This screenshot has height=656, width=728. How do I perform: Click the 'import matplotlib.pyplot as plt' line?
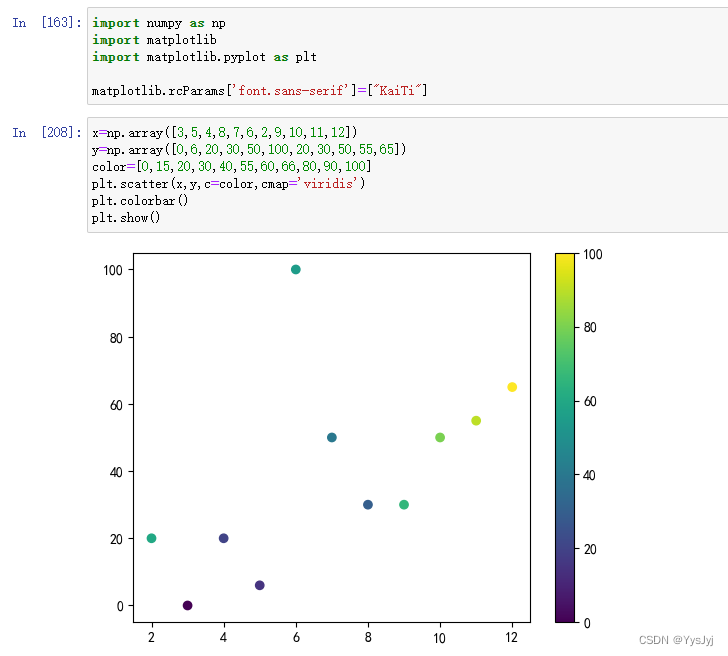(x=204, y=57)
